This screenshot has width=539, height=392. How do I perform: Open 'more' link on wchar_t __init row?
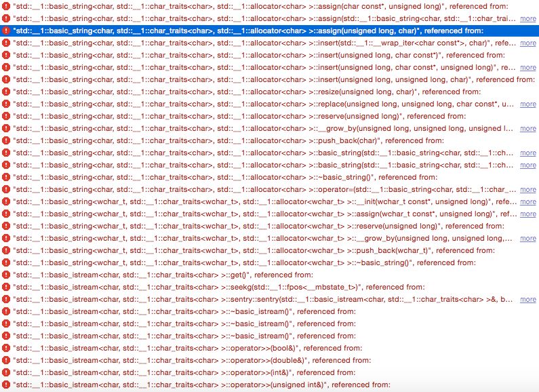pos(528,201)
